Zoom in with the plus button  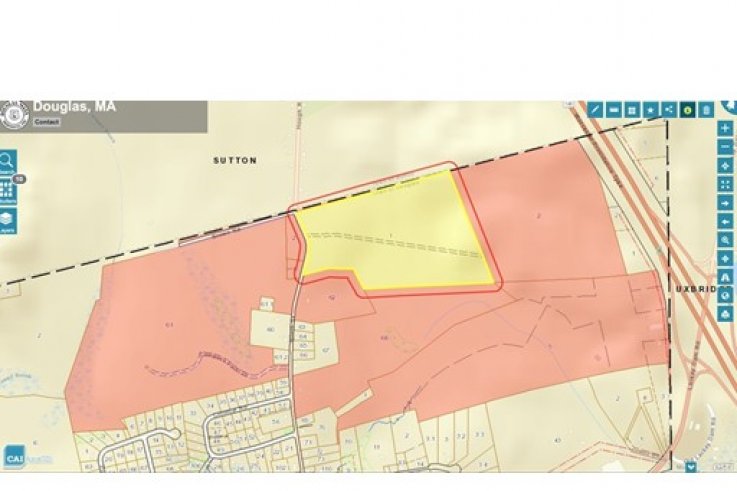pos(725,128)
